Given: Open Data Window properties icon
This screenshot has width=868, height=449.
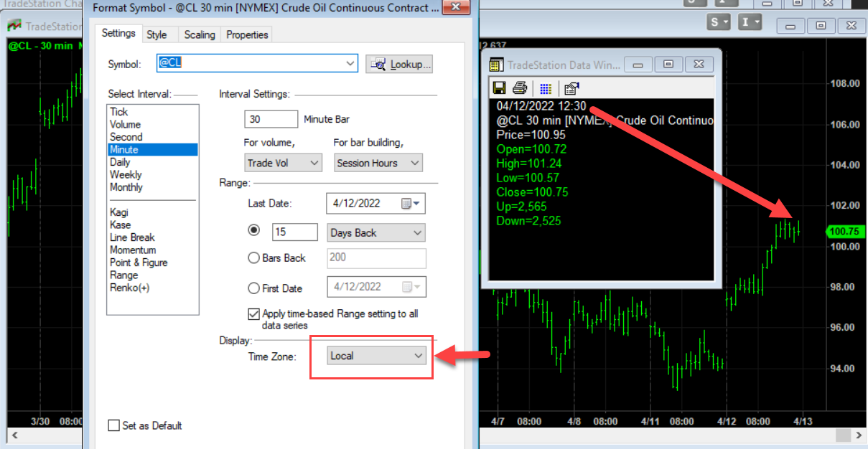Looking at the screenshot, I should [x=571, y=88].
